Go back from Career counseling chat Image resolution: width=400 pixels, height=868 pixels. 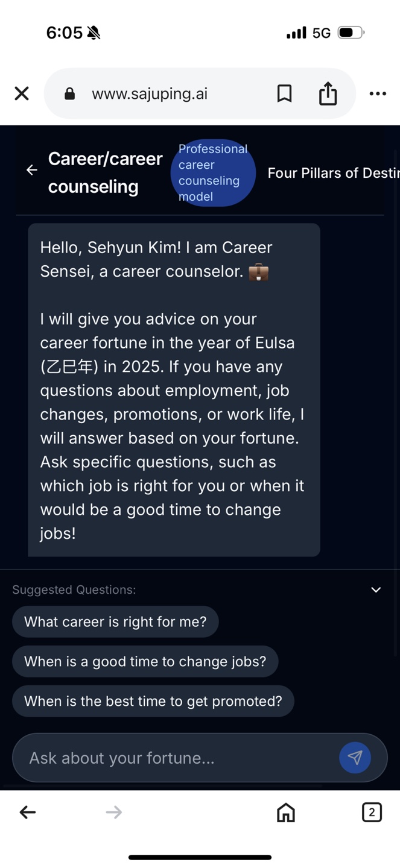[x=32, y=171]
